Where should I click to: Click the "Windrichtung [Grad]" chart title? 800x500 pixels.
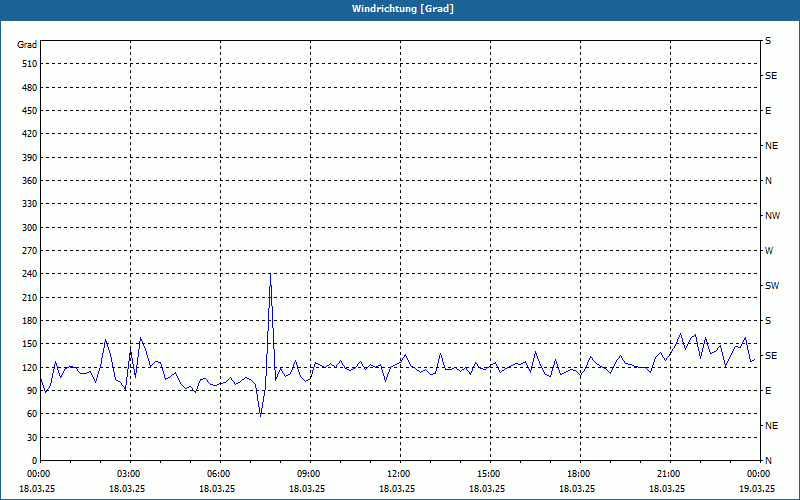click(x=403, y=9)
